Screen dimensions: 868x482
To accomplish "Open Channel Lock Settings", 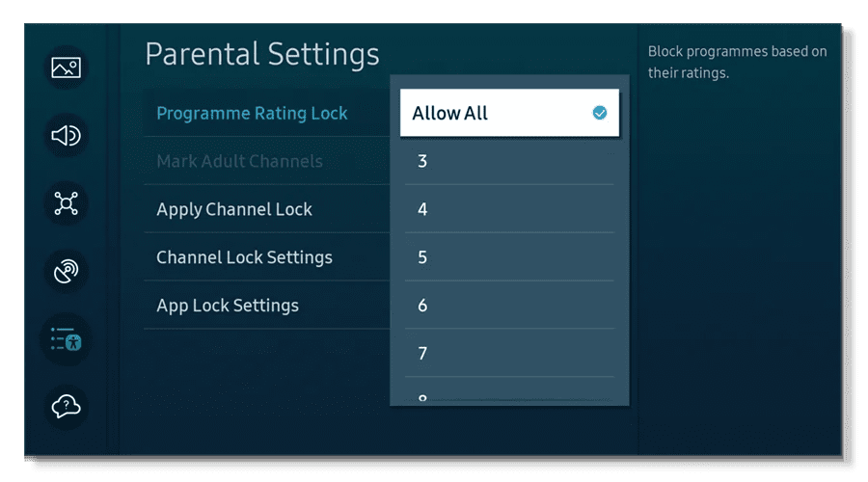I will click(x=244, y=257).
